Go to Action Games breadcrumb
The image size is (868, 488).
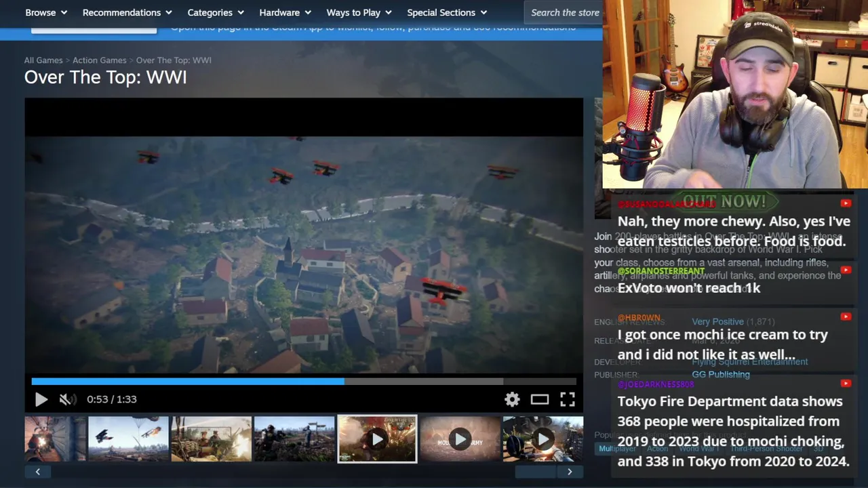click(100, 60)
